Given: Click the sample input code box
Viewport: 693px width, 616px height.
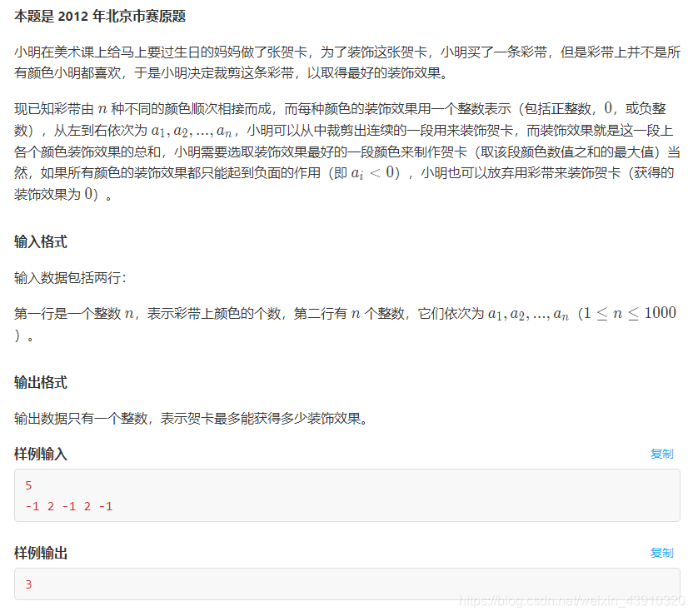Looking at the screenshot, I should pyautogui.click(x=347, y=495).
